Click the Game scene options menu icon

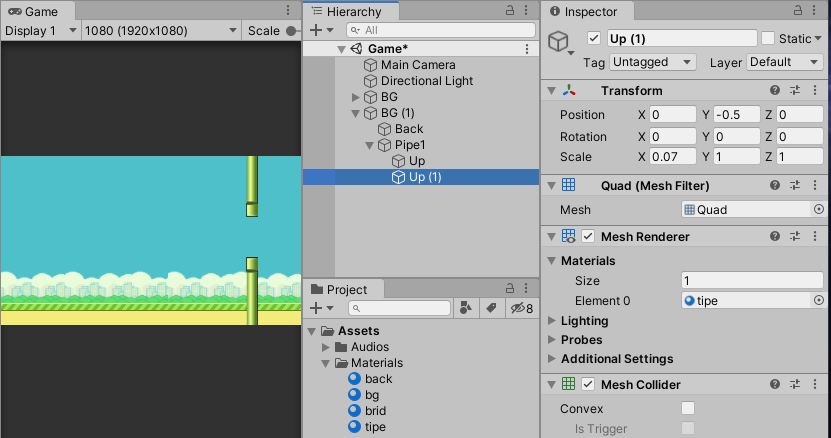click(527, 49)
